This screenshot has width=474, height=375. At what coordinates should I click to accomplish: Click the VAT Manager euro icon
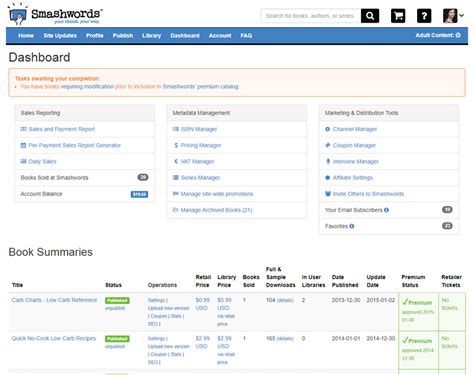[176, 161]
